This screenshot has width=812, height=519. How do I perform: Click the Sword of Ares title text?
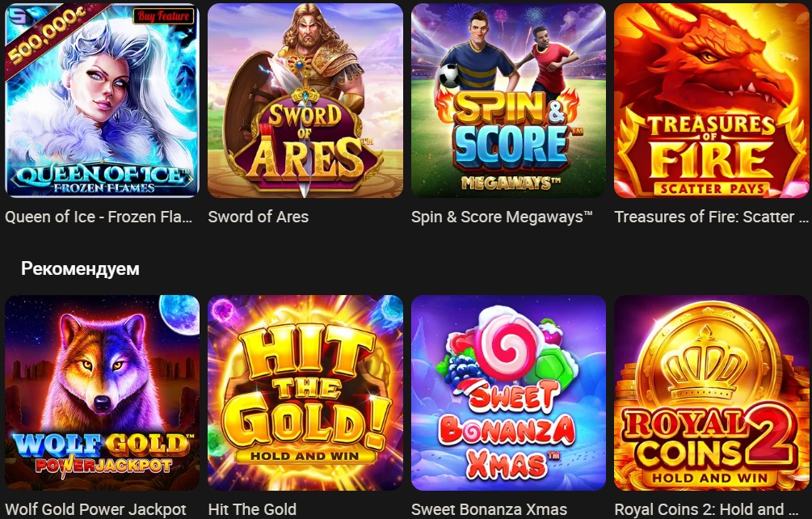tap(258, 217)
